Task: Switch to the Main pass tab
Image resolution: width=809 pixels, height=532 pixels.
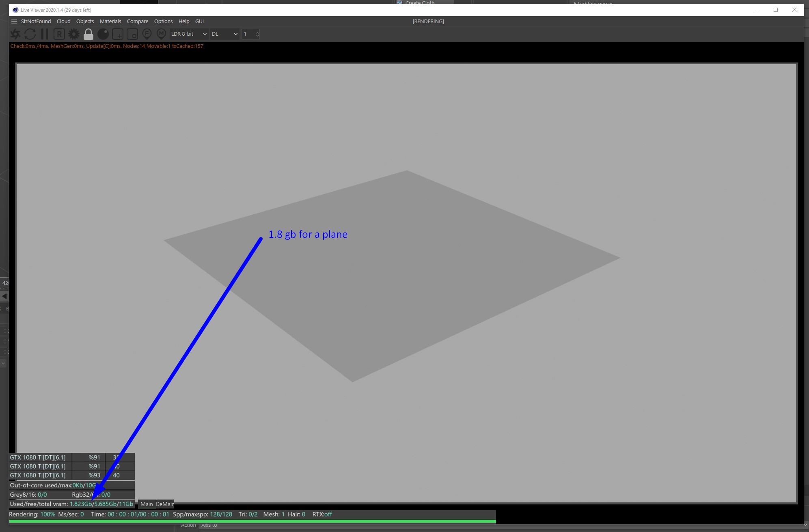Action: (147, 504)
